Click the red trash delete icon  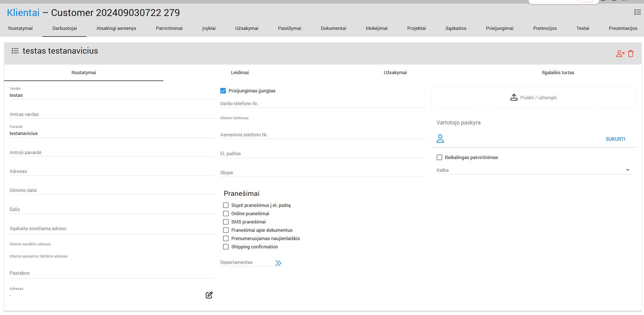click(x=631, y=54)
